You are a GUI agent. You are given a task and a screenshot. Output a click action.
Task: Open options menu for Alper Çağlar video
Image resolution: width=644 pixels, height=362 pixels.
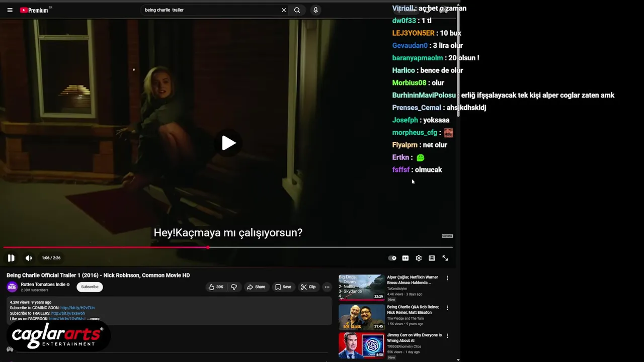coord(447,278)
